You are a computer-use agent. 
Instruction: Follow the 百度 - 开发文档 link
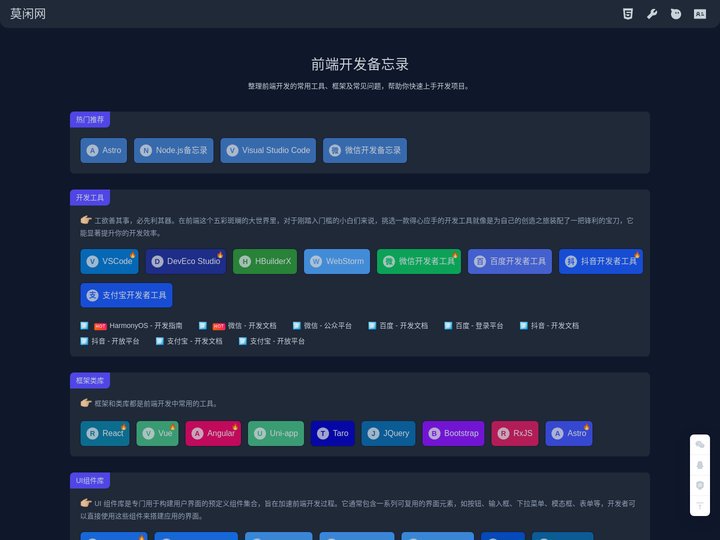pyautogui.click(x=398, y=326)
